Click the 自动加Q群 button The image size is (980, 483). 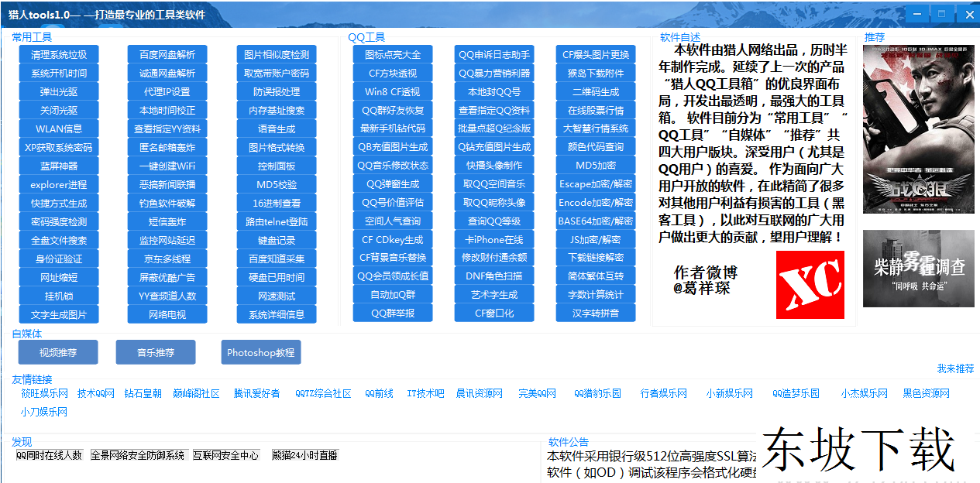click(x=393, y=295)
